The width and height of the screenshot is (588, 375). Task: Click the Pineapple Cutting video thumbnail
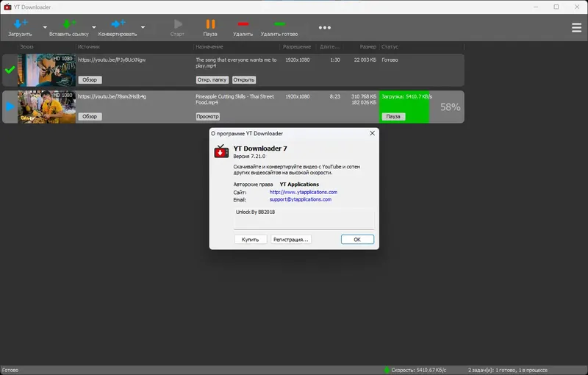(x=46, y=107)
